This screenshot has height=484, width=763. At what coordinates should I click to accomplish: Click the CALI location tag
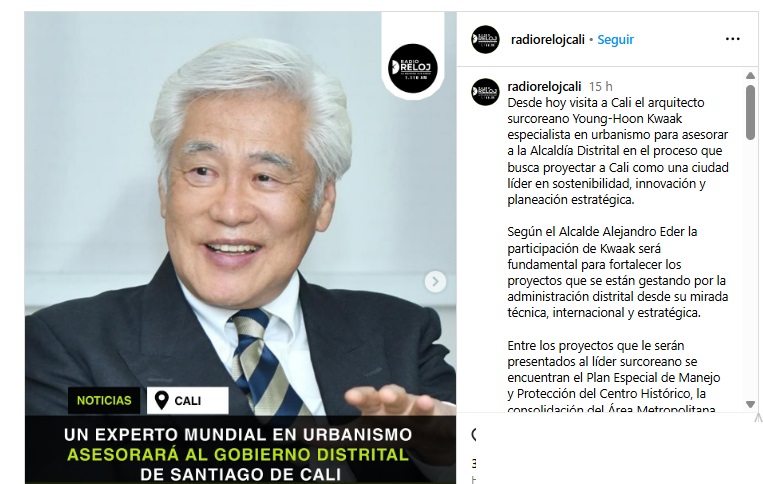[187, 400]
